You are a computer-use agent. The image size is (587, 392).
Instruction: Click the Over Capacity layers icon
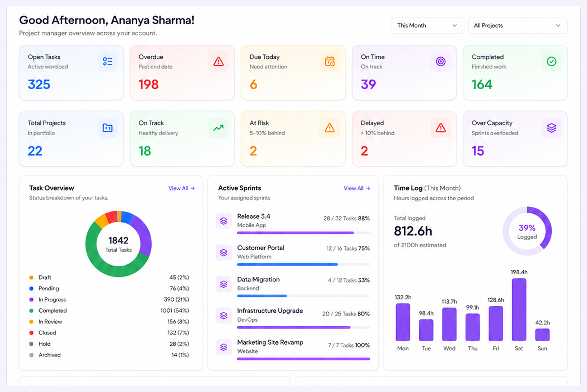tap(552, 128)
